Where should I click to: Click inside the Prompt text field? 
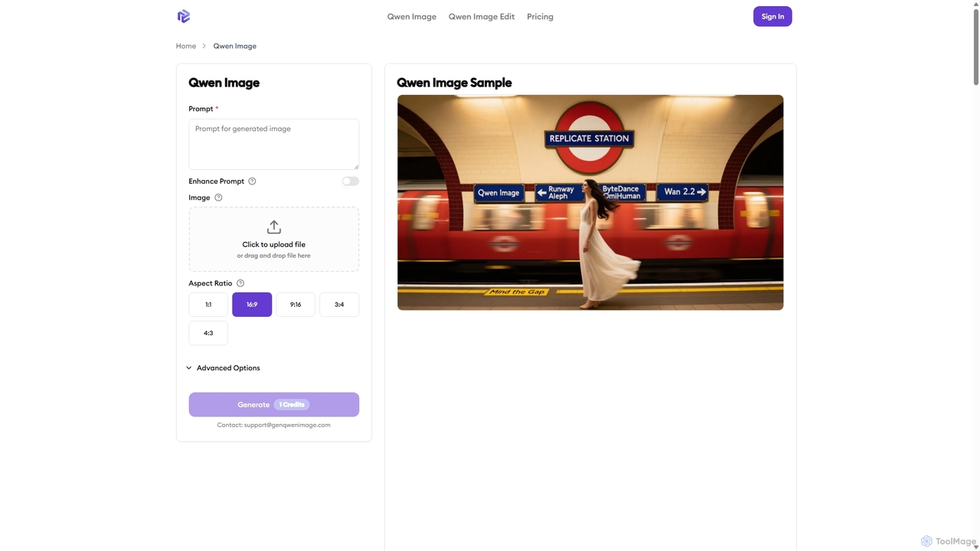274,145
